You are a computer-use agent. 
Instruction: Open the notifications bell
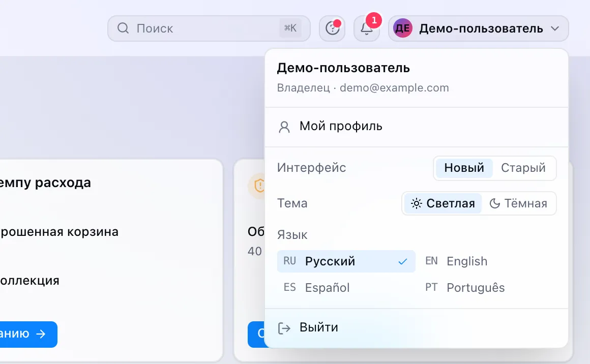point(367,28)
